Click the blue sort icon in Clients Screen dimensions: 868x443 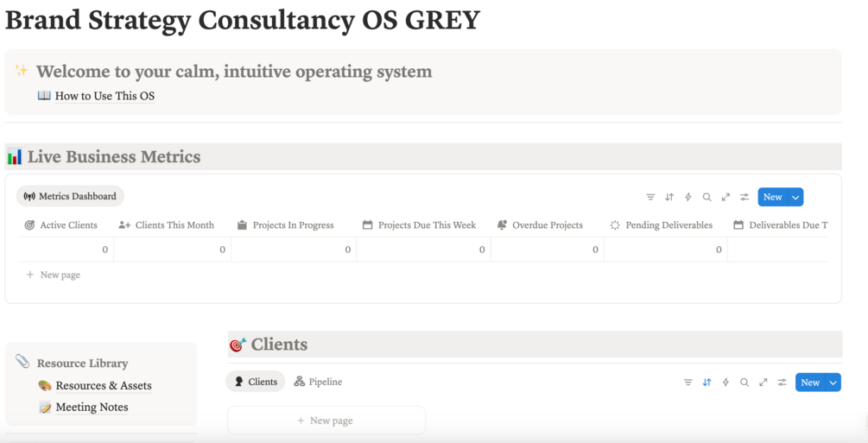pos(706,383)
